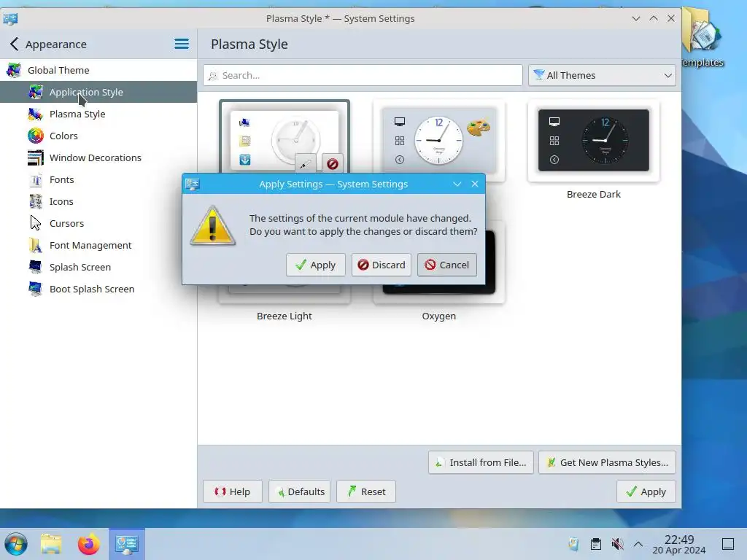Open Global Theme settings
The image size is (747, 560).
pos(98,70)
